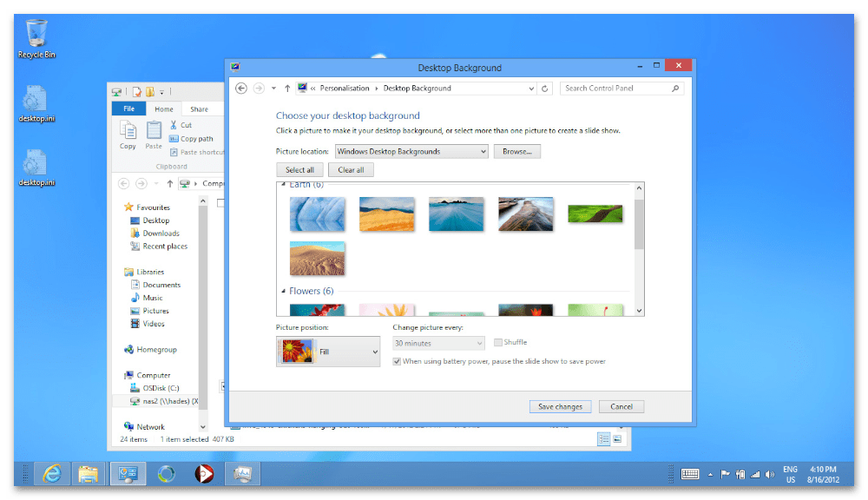Select the sand dunes desert thumbnail
This screenshot has height=500, width=868.
coord(317,259)
